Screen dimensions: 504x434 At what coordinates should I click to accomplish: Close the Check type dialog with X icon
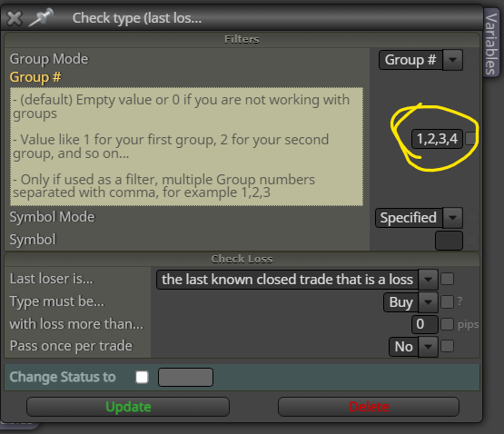(14, 17)
